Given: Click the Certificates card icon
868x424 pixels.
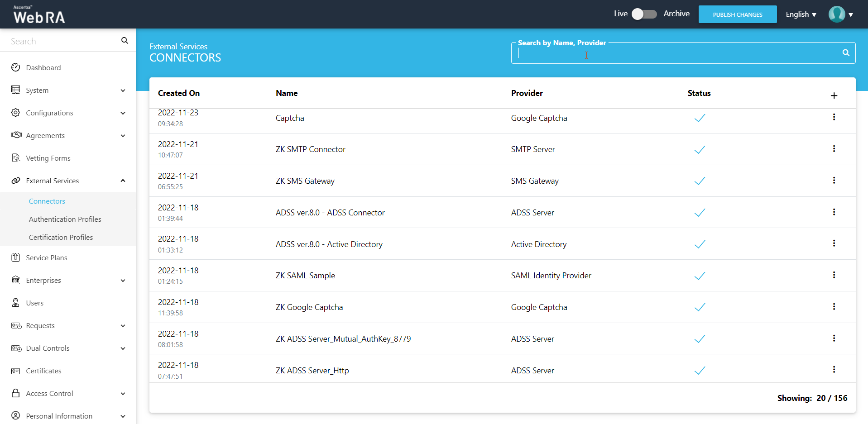Looking at the screenshot, I should [16, 371].
